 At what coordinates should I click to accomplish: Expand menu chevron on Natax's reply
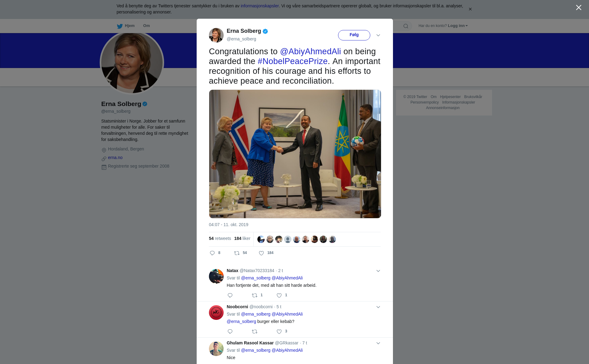[x=378, y=271]
